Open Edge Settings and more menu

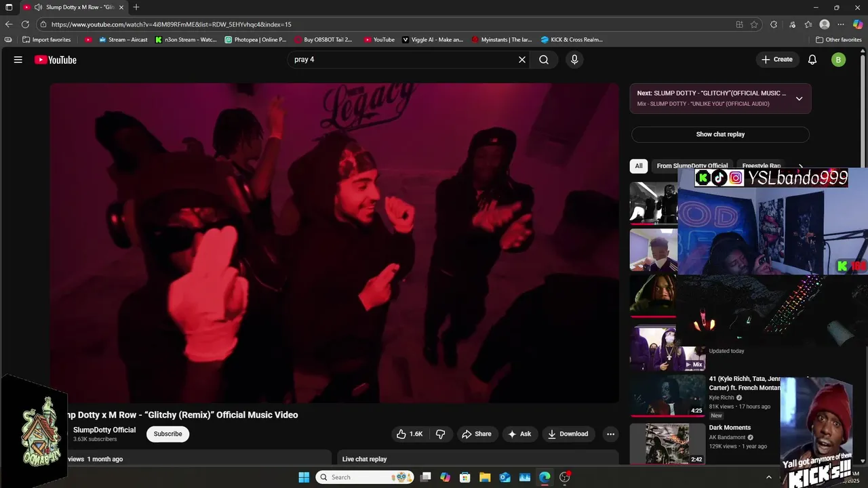pyautogui.click(x=841, y=24)
